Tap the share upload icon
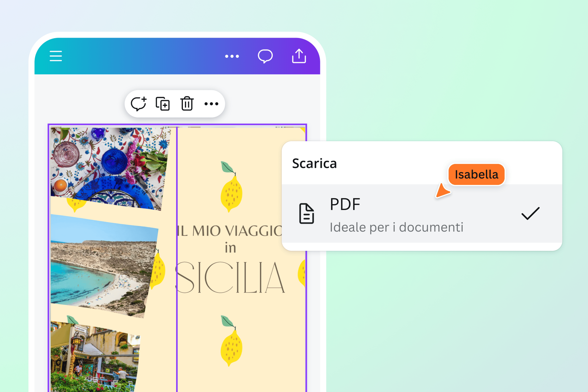588x392 pixels. 299,56
